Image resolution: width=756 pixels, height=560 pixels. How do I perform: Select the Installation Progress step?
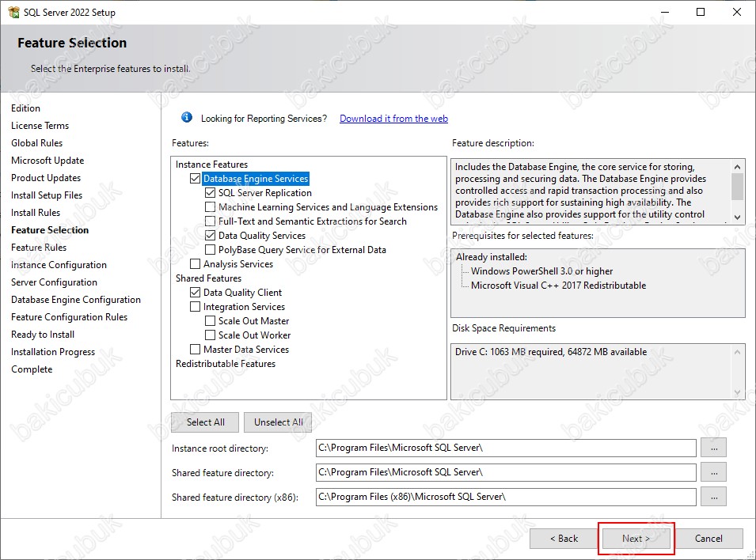click(x=53, y=352)
